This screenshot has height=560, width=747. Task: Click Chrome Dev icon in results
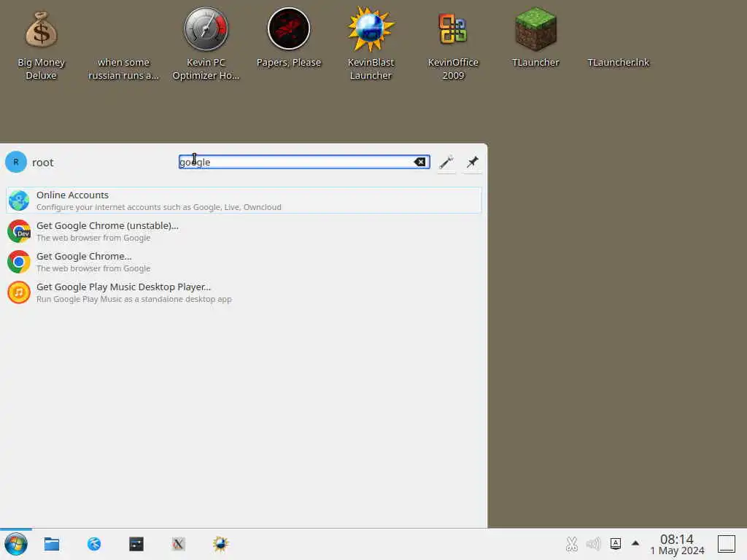click(19, 231)
